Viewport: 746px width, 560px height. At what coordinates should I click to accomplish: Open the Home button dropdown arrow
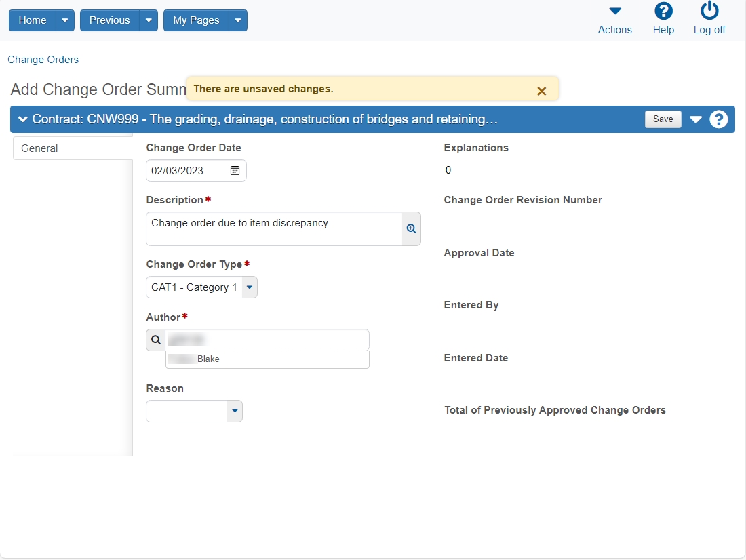point(65,20)
